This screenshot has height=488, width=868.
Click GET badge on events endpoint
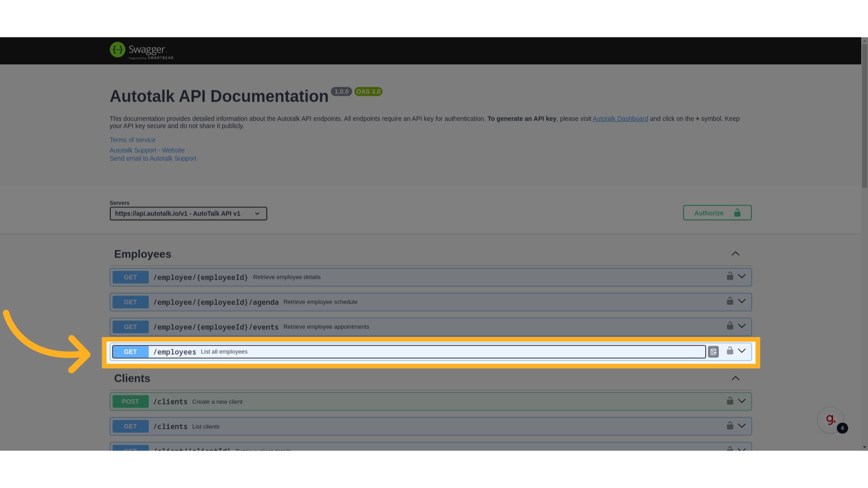point(130,327)
